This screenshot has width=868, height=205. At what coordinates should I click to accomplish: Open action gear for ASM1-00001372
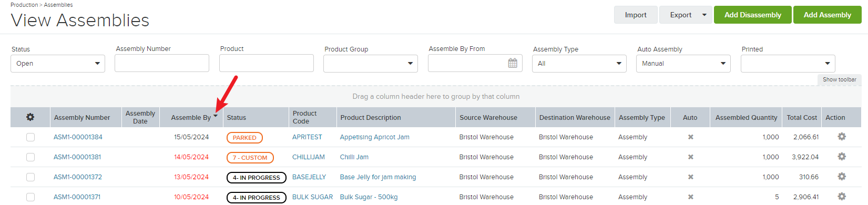pyautogui.click(x=842, y=177)
